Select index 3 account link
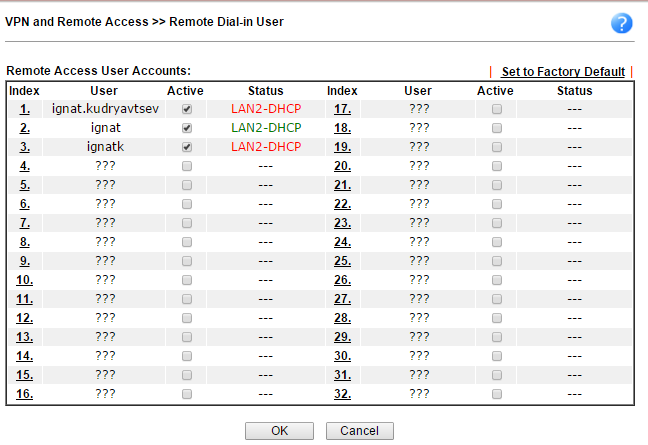Image resolution: width=648 pixels, height=445 pixels. pos(24,147)
